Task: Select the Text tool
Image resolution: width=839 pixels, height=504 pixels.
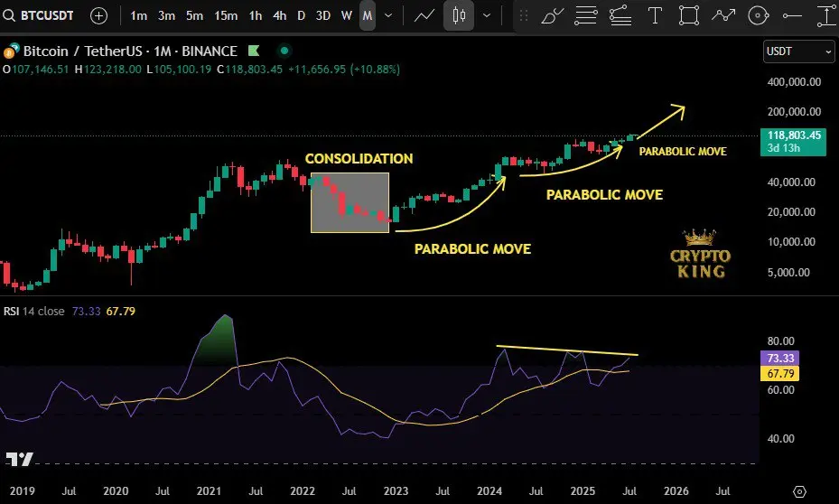Action: pos(655,15)
